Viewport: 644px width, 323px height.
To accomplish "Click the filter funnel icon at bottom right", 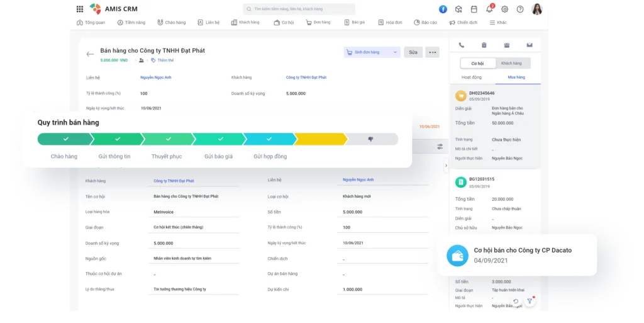I will [530, 302].
